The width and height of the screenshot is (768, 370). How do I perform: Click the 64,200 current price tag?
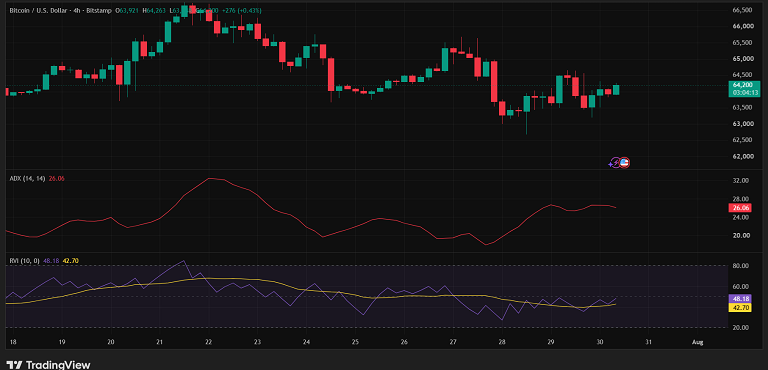(743, 85)
